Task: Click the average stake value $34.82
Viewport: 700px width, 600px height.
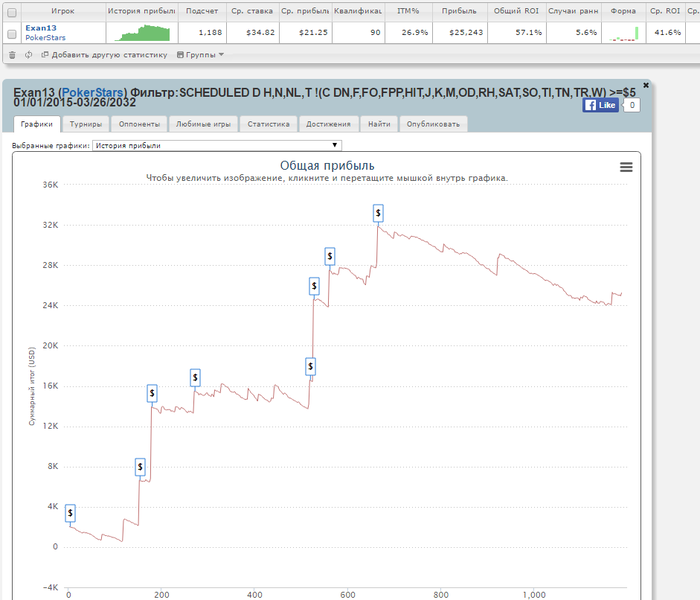Action: [x=260, y=33]
